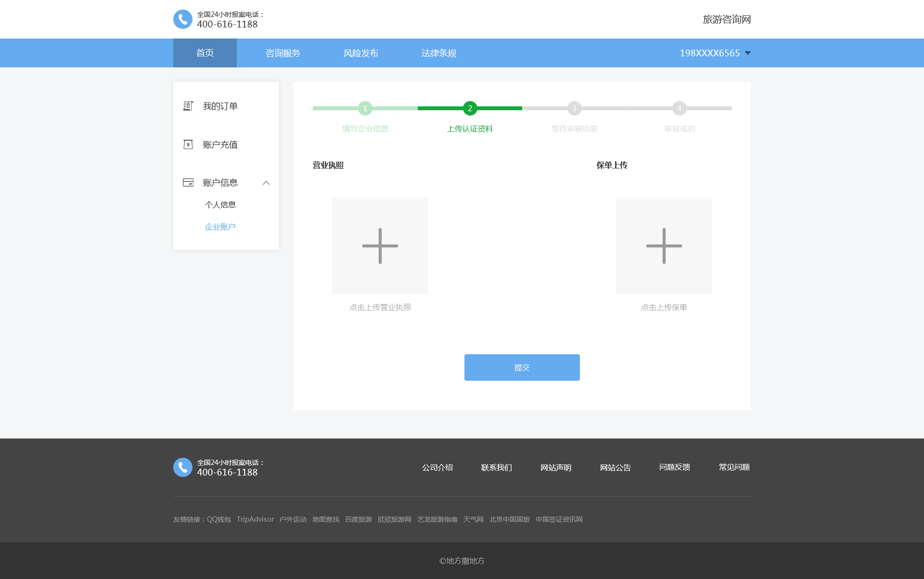Open the 风险发布 menu item
This screenshot has width=924, height=579.
(x=361, y=53)
